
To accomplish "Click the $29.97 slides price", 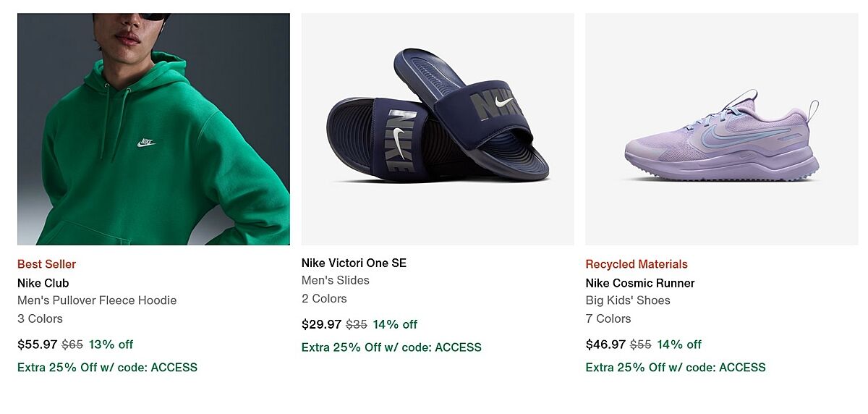I will tap(321, 324).
